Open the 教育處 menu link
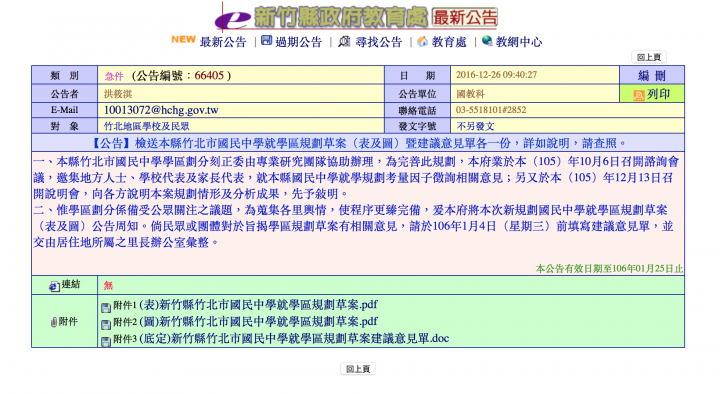The image size is (720, 394). tap(449, 42)
